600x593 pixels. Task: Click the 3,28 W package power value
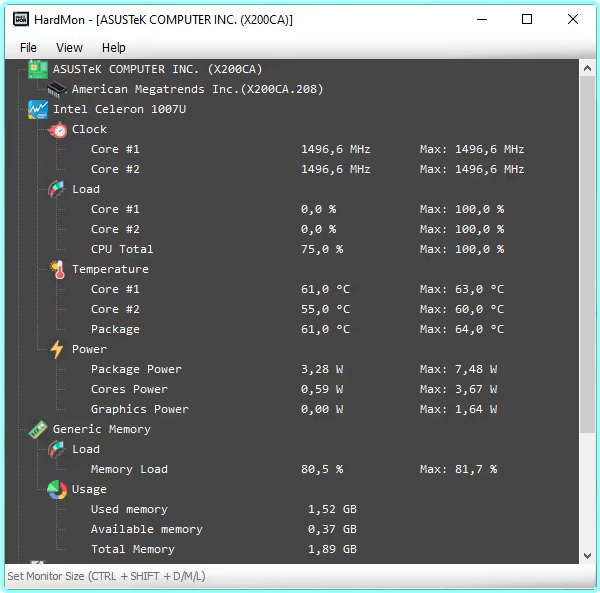click(322, 369)
